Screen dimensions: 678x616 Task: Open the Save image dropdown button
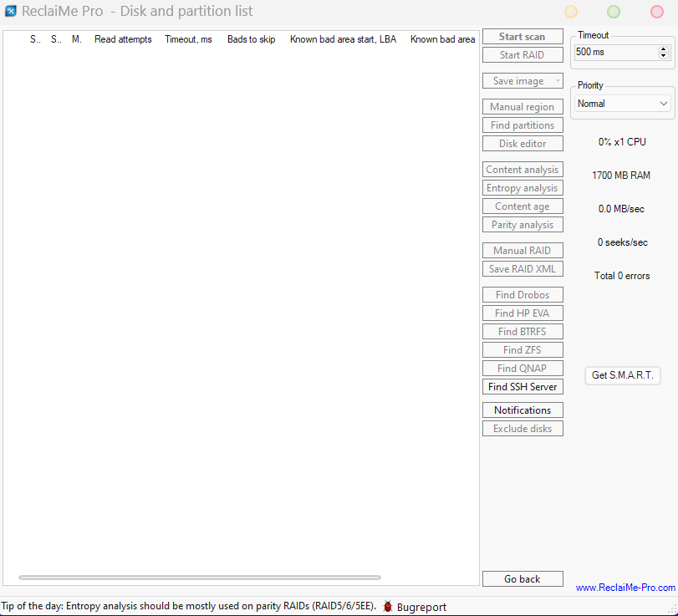click(x=523, y=81)
